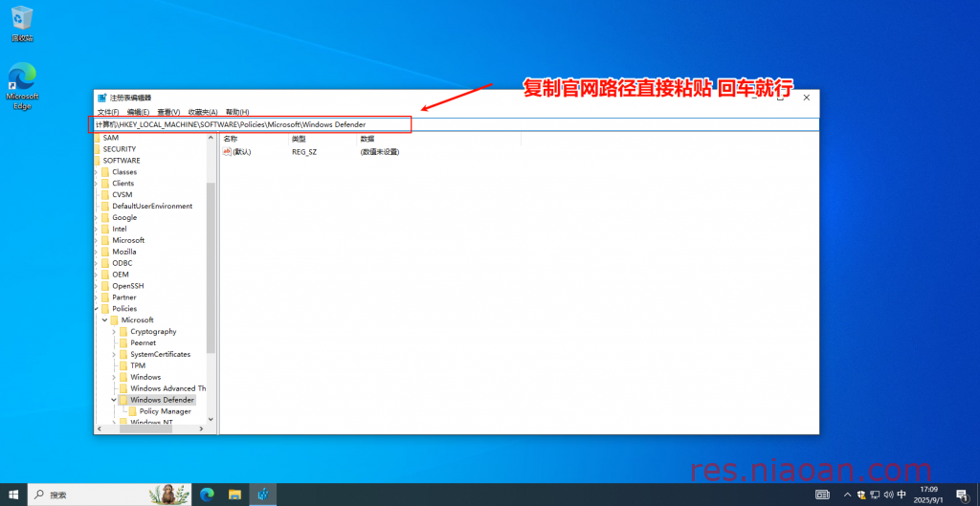The height and width of the screenshot is (506, 980).
Task: Click the folder icon beside Classes
Action: click(105, 172)
